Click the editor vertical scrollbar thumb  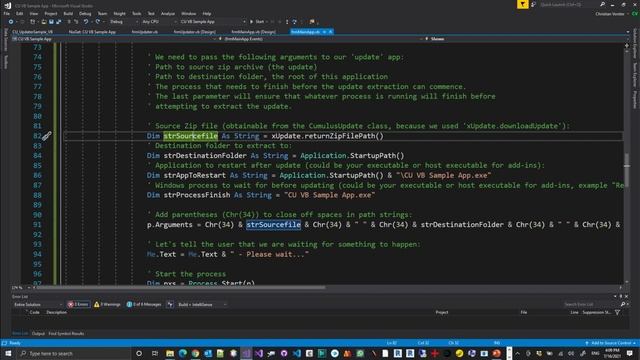coord(627,169)
